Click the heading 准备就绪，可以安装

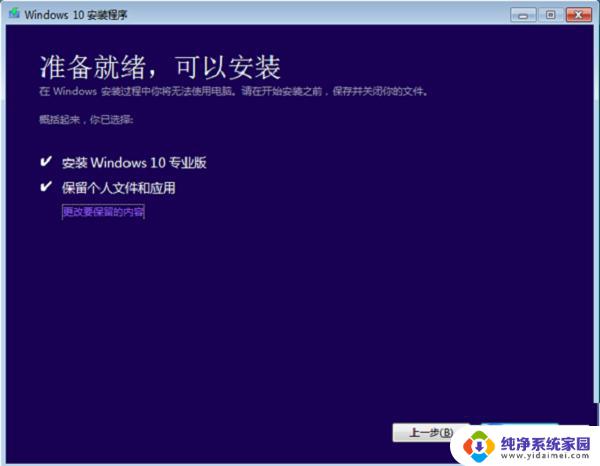click(x=160, y=68)
